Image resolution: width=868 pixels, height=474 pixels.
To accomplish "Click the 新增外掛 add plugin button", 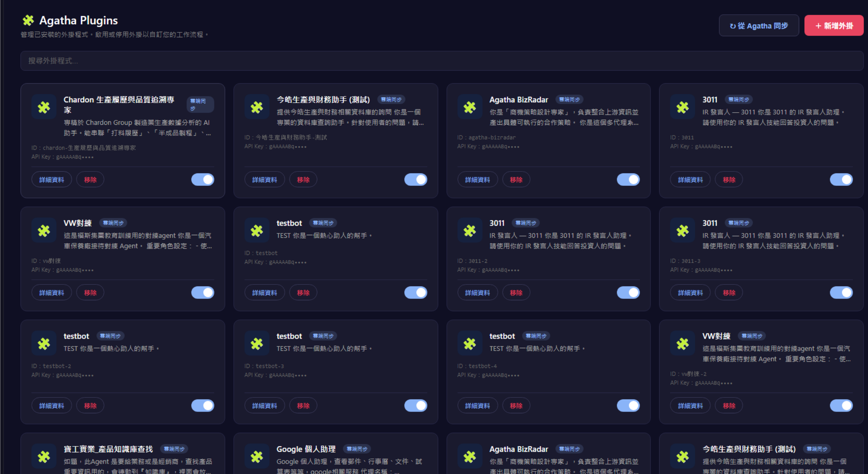I will pyautogui.click(x=834, y=26).
